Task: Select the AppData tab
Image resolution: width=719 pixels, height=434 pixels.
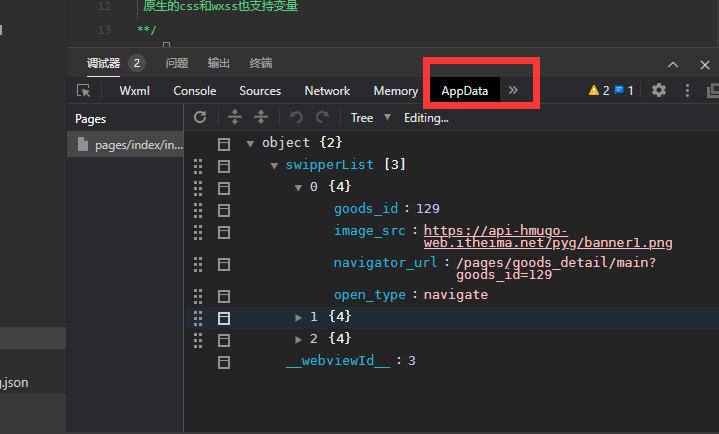Action: click(x=465, y=91)
